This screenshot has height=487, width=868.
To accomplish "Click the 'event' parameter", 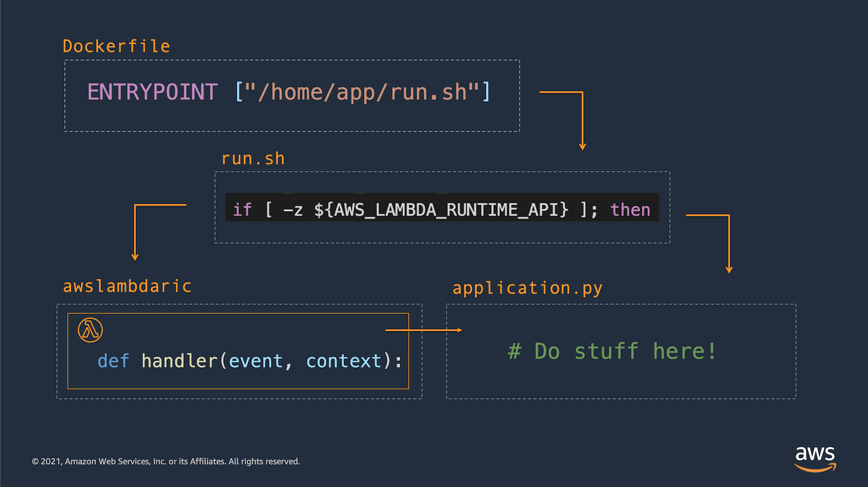I will pyautogui.click(x=256, y=361).
